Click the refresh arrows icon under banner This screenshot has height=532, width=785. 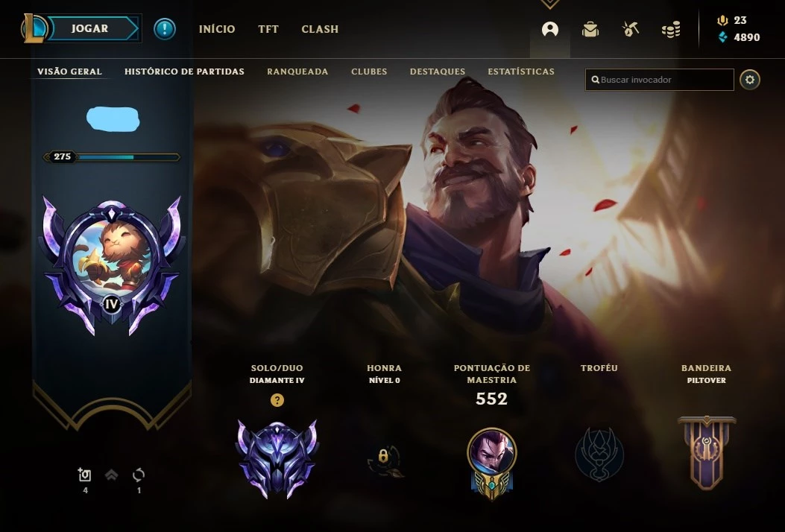coord(139,475)
